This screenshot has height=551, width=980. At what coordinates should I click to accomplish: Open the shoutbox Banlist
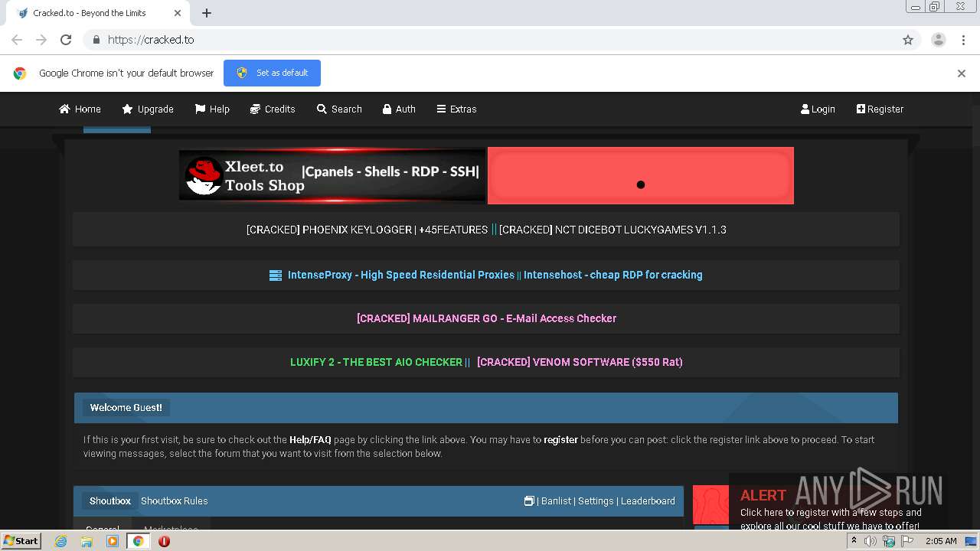point(557,501)
